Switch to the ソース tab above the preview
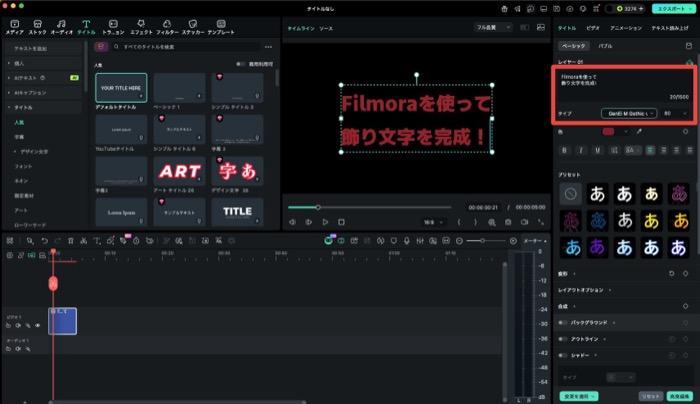 326,28
